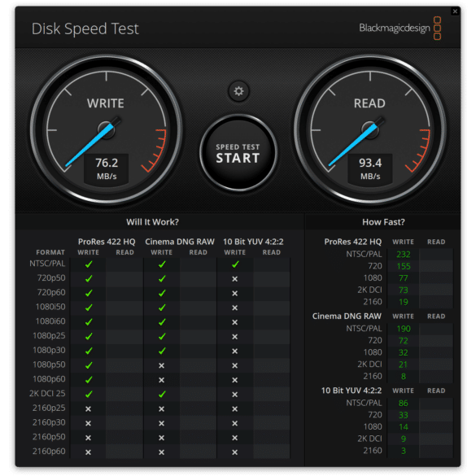
Task: Click the WRITE gauge 76.2 MB/s readout
Action: click(107, 168)
